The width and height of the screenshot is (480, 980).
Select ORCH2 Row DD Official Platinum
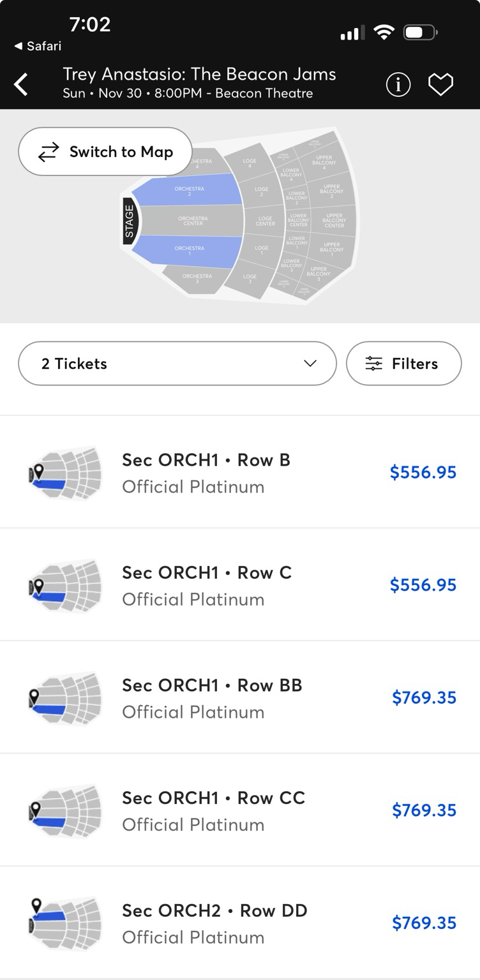click(x=214, y=923)
